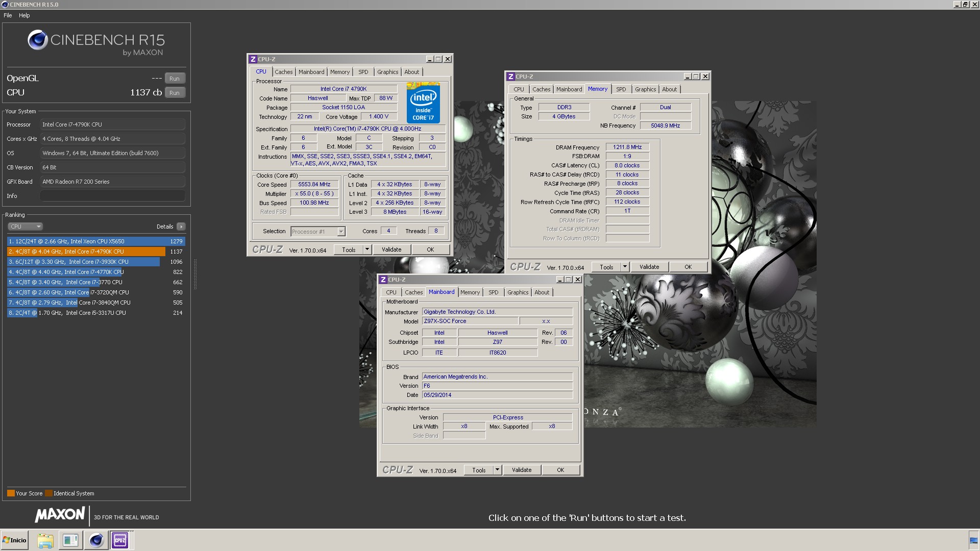
Task: Open About tab in CPU-Z mainboard window
Action: (x=542, y=292)
